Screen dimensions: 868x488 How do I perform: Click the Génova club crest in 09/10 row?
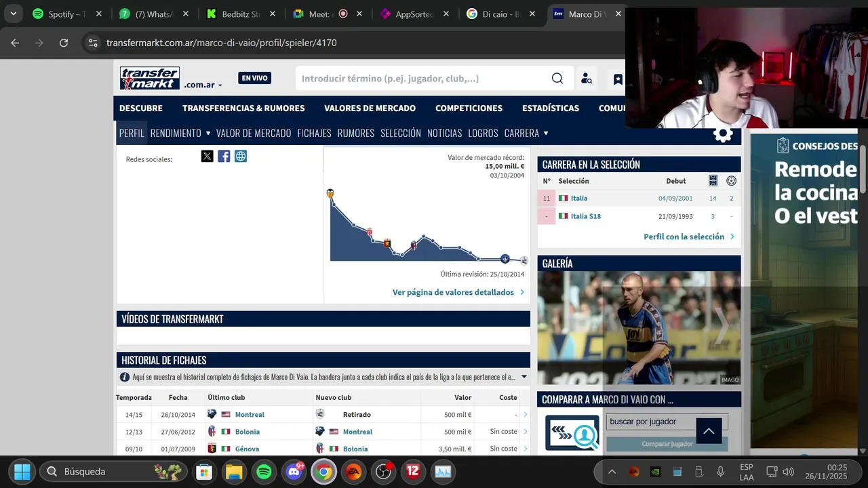(x=212, y=449)
